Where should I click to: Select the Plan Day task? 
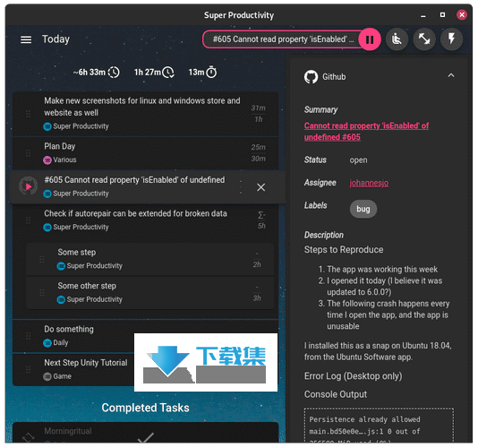pos(145,153)
